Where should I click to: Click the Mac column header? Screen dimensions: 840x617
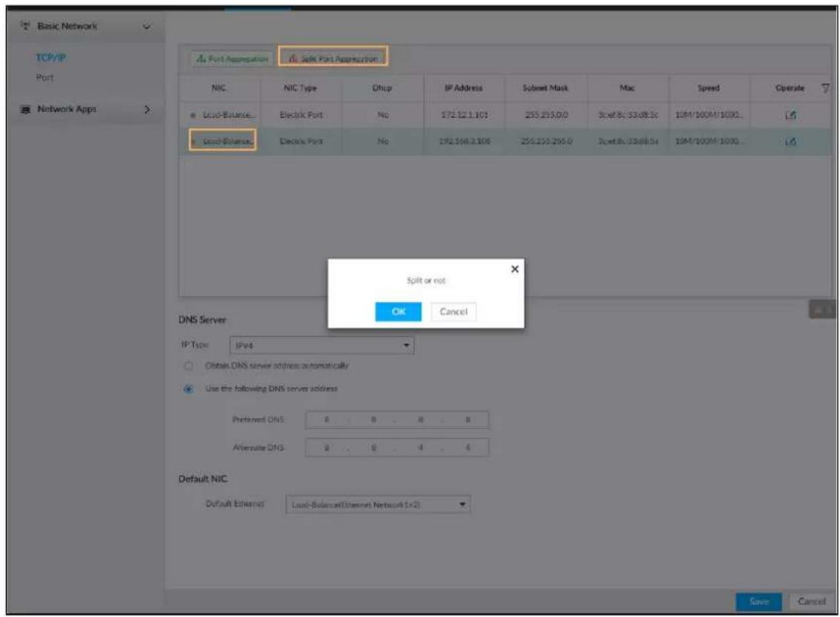(x=627, y=88)
